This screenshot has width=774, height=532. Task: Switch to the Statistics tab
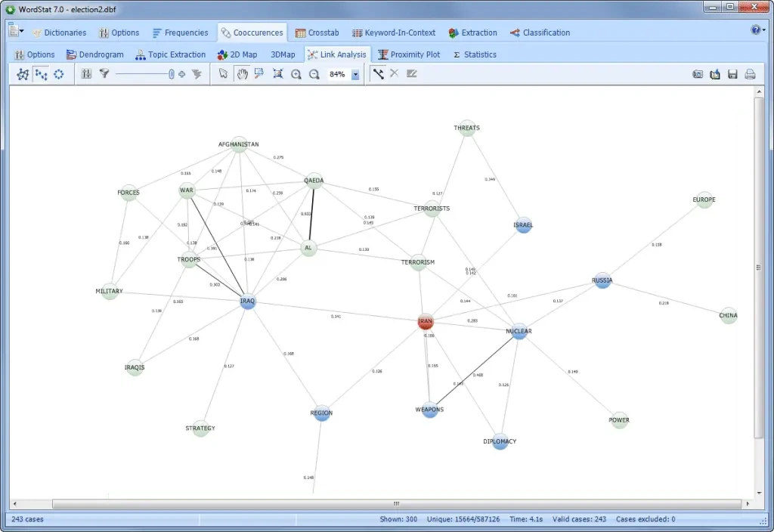point(475,54)
